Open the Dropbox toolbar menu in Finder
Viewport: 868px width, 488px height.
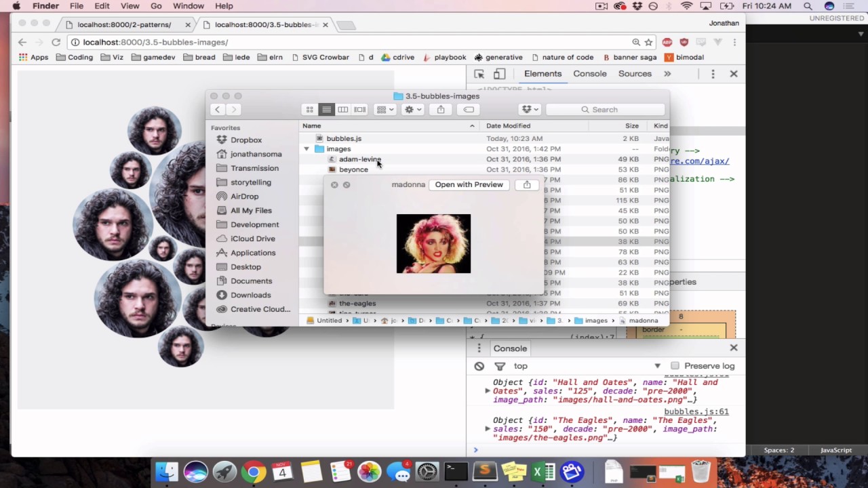coord(529,110)
